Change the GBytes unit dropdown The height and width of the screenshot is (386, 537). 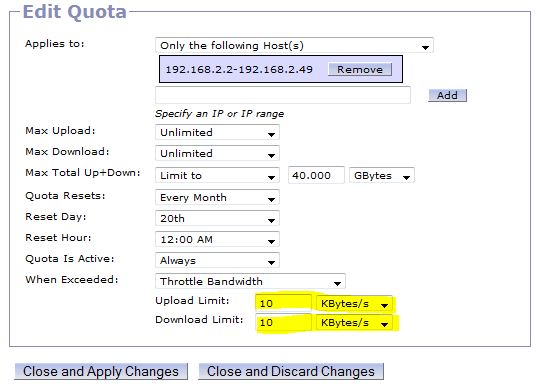[382, 175]
